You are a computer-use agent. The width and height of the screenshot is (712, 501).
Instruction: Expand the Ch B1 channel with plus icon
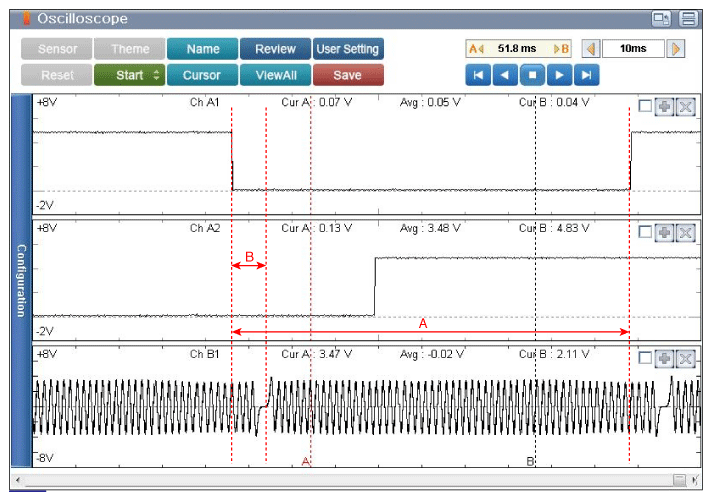pyautogui.click(x=664, y=359)
